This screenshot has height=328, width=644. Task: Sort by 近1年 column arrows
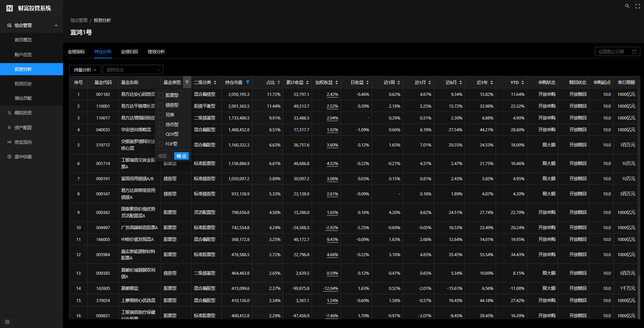click(x=492, y=82)
